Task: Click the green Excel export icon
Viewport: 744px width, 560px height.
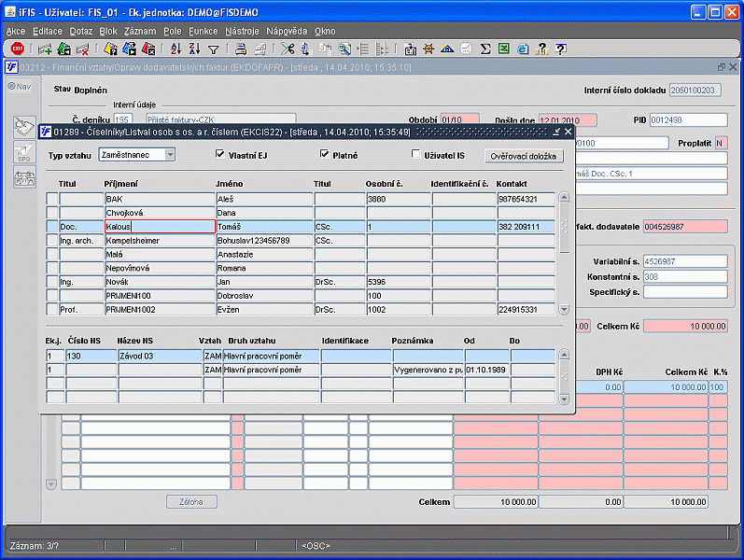Action: 504,49
